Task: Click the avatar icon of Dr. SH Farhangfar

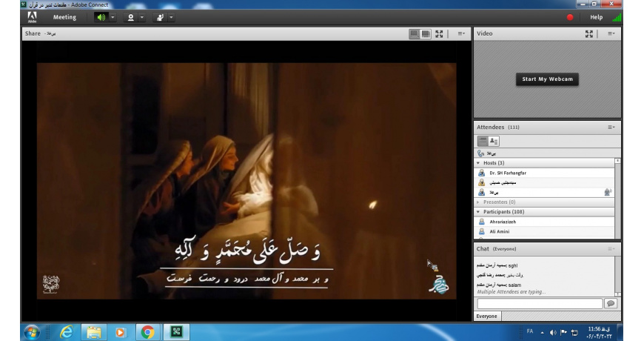Action: tap(481, 173)
